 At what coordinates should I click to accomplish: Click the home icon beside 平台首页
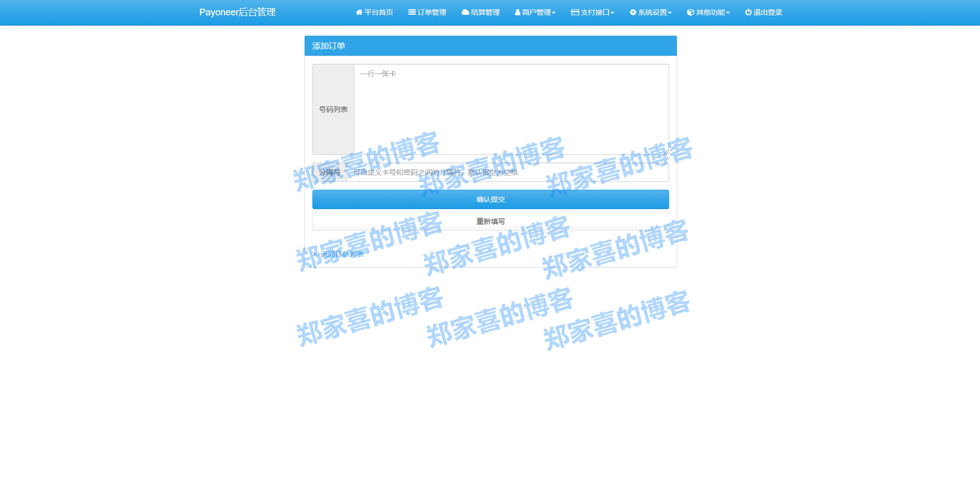(359, 12)
